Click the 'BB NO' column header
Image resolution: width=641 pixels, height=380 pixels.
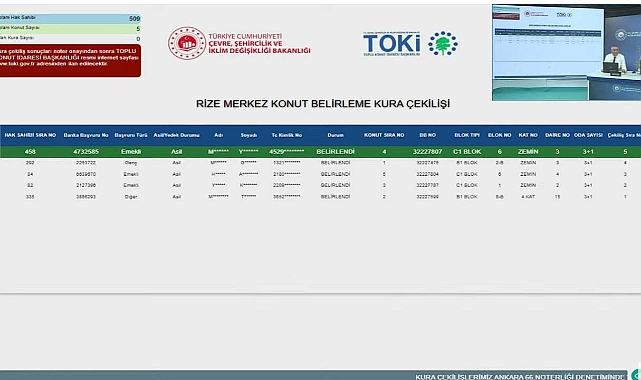(x=427, y=135)
